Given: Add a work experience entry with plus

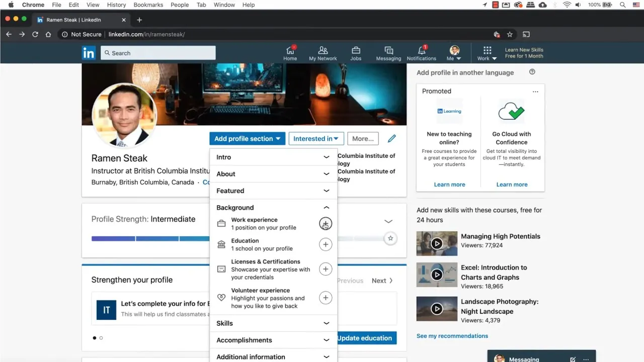Looking at the screenshot, I should (x=326, y=224).
